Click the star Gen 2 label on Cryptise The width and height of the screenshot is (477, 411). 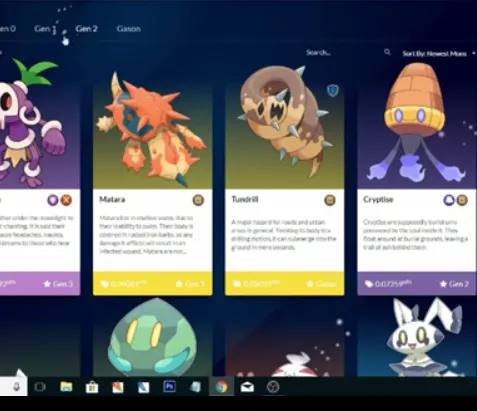(x=454, y=284)
